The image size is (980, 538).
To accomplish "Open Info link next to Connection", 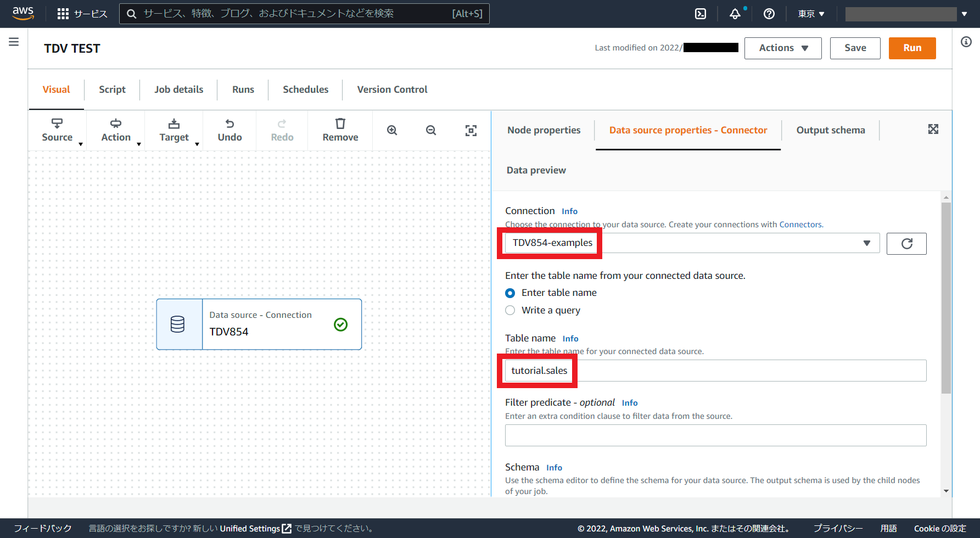I will (569, 211).
